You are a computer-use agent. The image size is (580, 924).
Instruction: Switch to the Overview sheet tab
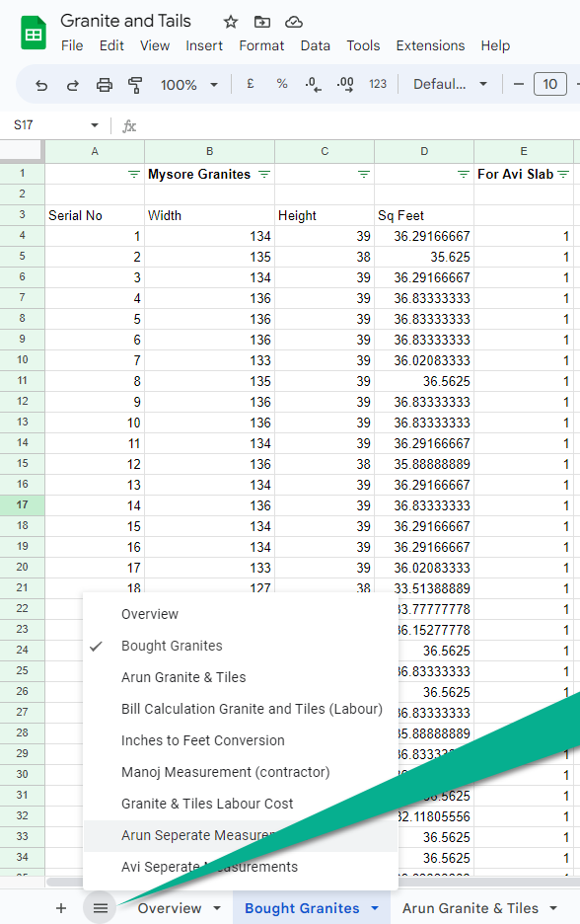click(170, 908)
